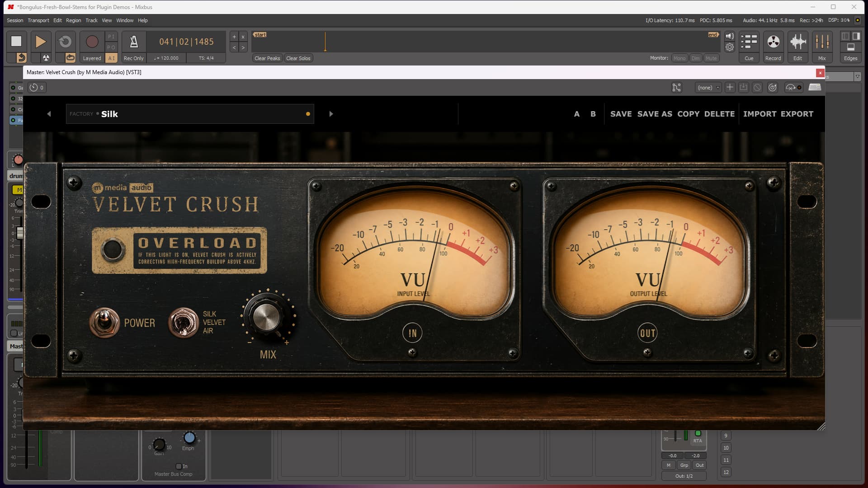Screen dimensions: 868x488
Task: Click Master Bus Comp Gain knob
Action: click(159, 444)
